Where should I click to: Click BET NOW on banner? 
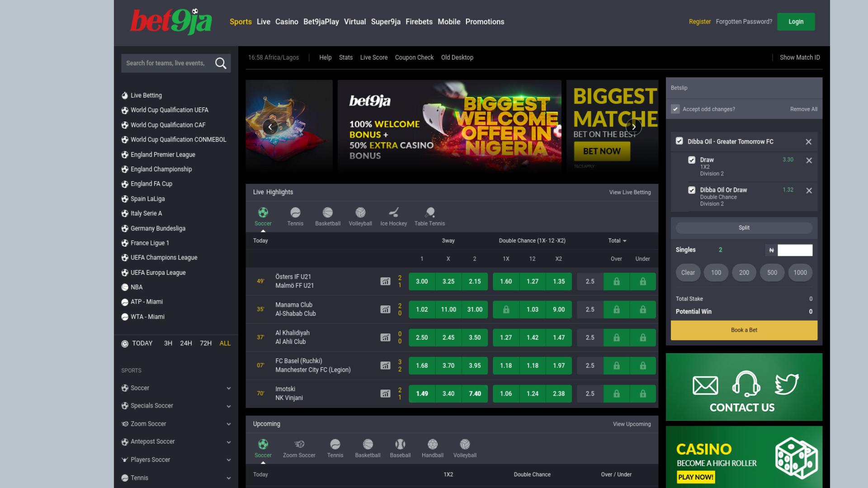coord(602,151)
